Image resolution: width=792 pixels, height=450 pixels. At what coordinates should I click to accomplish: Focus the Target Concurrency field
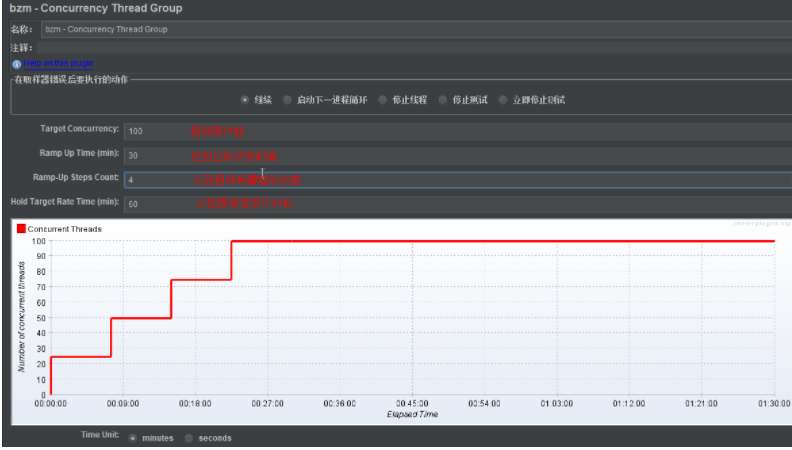[x=458, y=131]
